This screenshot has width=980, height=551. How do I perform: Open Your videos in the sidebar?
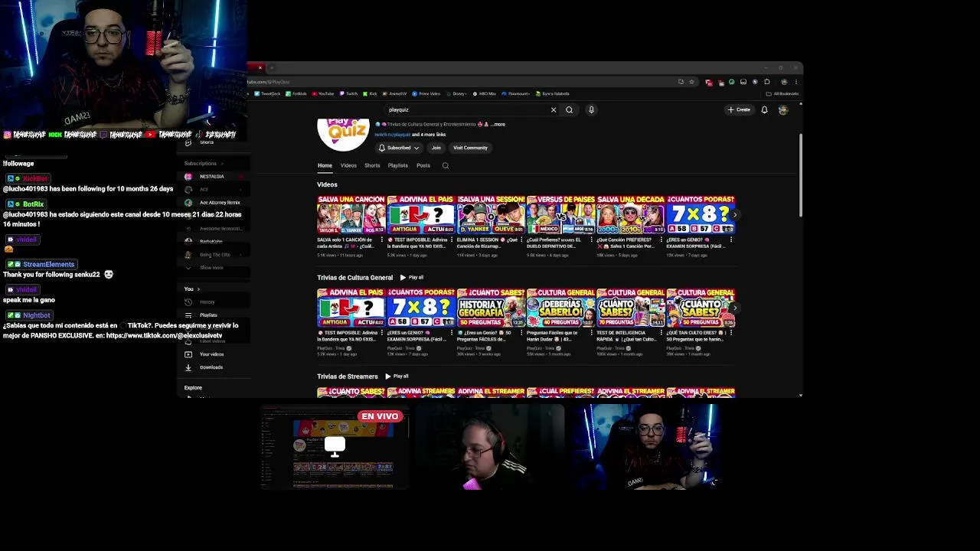211,354
